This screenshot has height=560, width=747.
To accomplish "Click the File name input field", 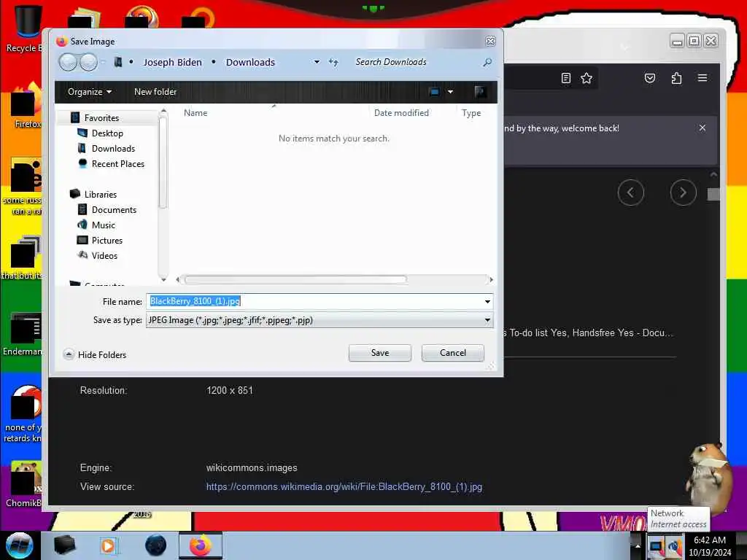I will tap(320, 301).
